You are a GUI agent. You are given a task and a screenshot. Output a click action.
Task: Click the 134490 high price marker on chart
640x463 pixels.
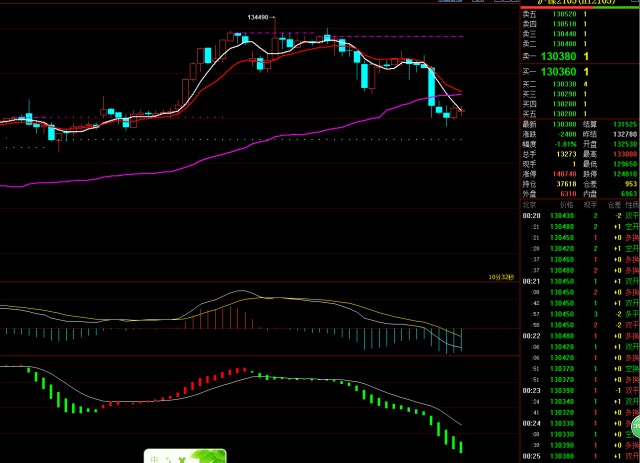[x=257, y=17]
